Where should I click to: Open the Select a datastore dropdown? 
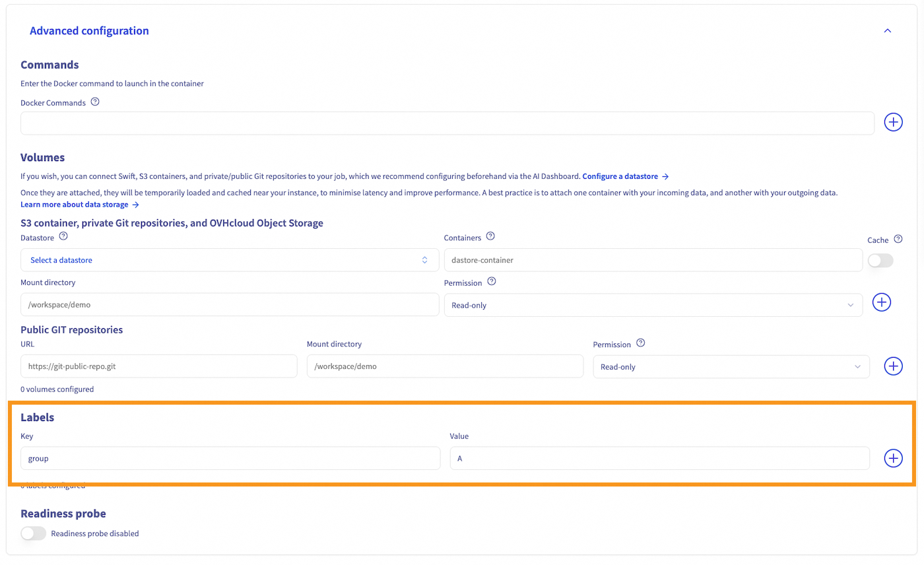[x=230, y=260]
